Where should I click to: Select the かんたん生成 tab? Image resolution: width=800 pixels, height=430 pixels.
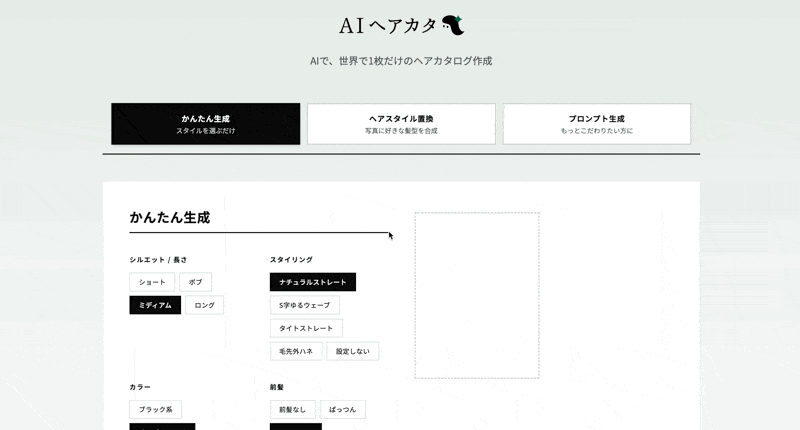pos(206,124)
